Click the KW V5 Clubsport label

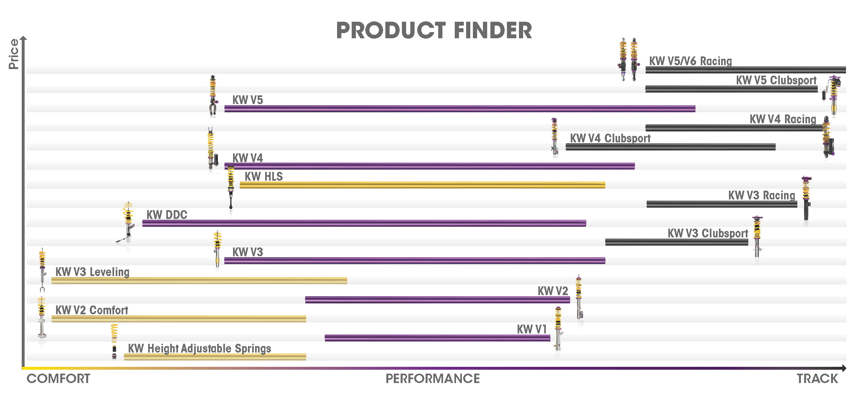(x=776, y=80)
